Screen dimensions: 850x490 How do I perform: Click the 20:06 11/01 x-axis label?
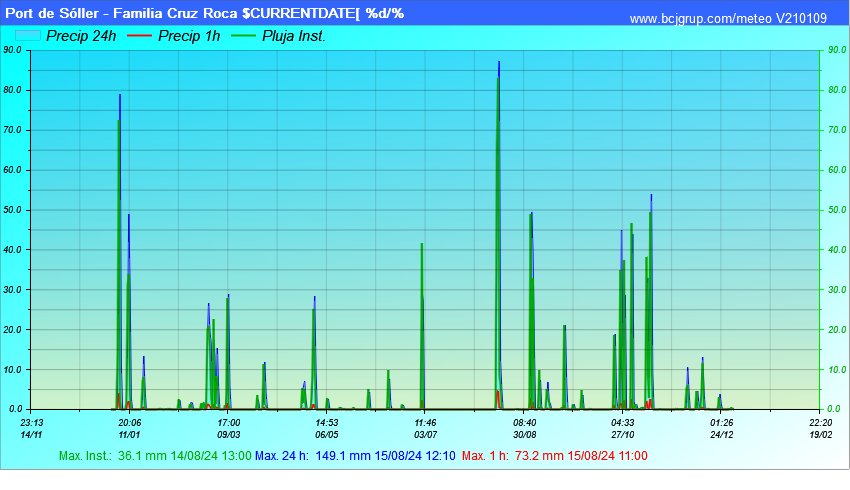point(129,429)
